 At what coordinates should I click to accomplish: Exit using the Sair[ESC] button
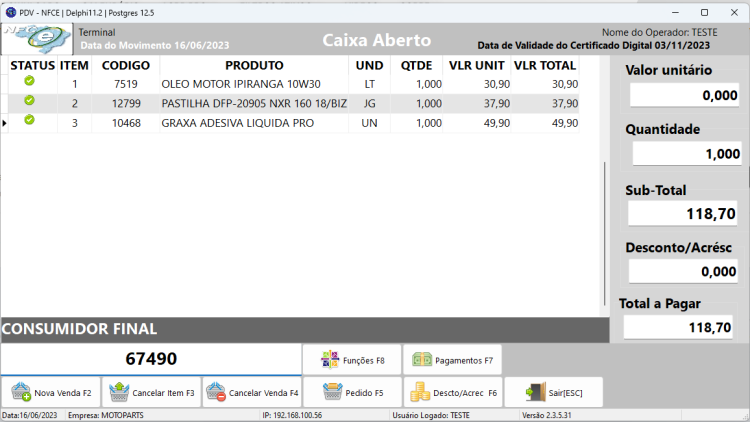(x=553, y=392)
